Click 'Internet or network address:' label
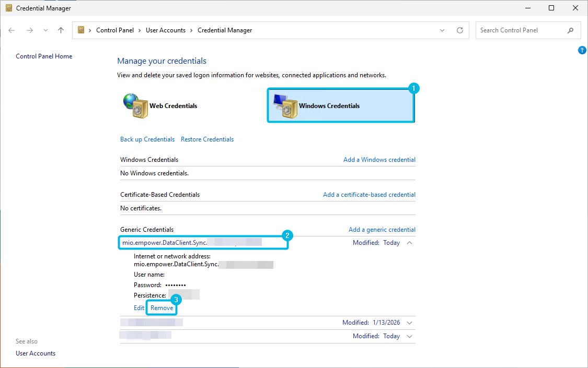588x368 pixels. pos(172,256)
